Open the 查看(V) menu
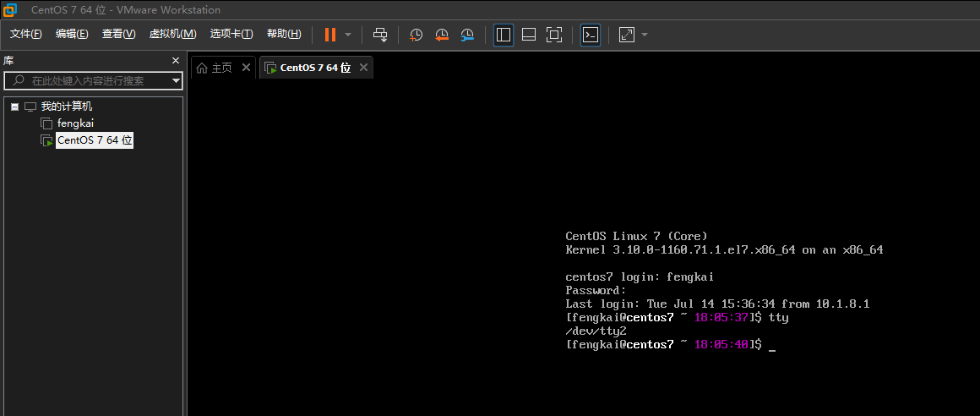The width and height of the screenshot is (980, 416). tap(119, 34)
